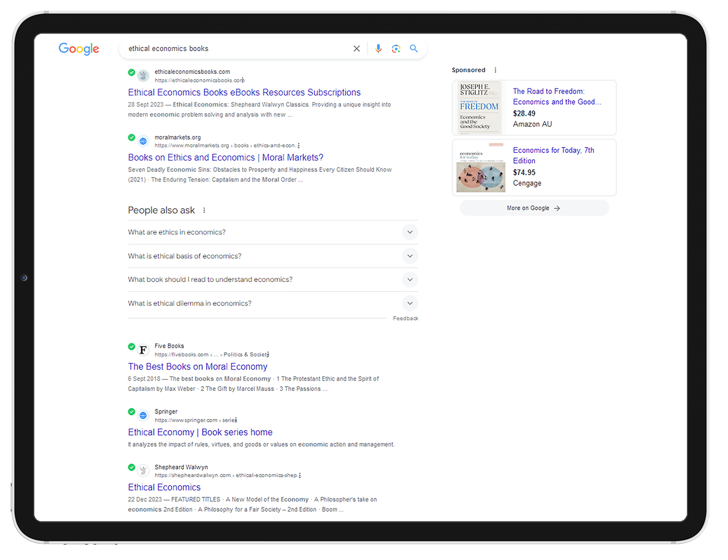Click 'Five Books' site name text
Screen dimensions: 728x560
pyautogui.click(x=169, y=346)
